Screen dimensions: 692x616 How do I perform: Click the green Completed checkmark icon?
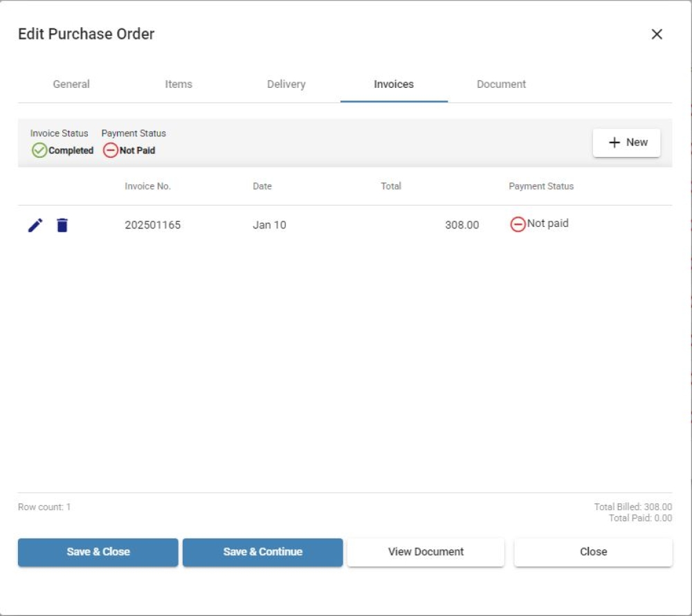click(39, 150)
